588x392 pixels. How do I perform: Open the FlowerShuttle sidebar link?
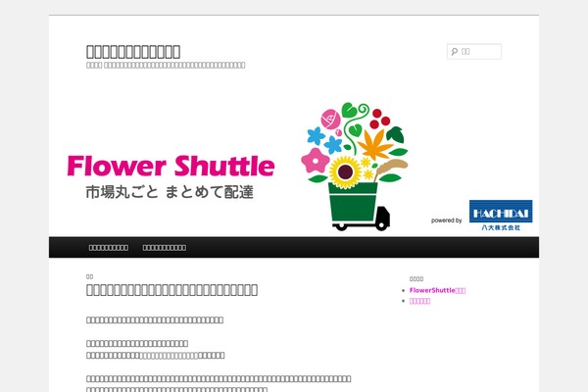coord(437,290)
